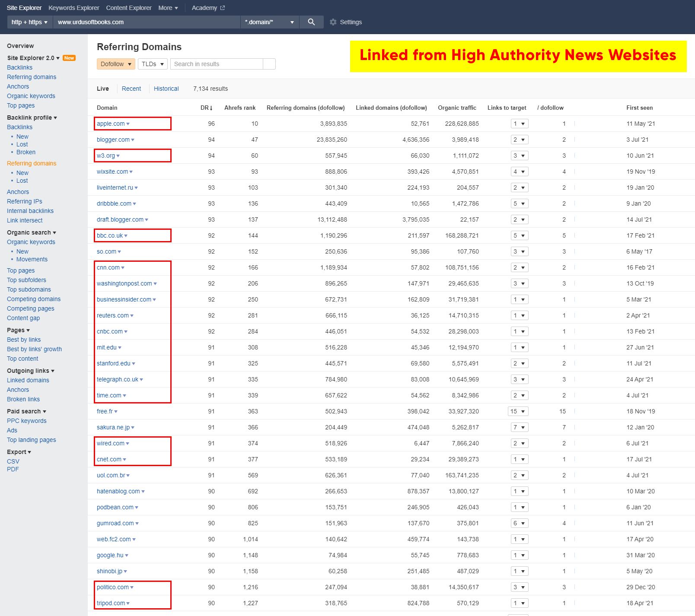Open the washingtonpost.com domain link

(x=124, y=283)
